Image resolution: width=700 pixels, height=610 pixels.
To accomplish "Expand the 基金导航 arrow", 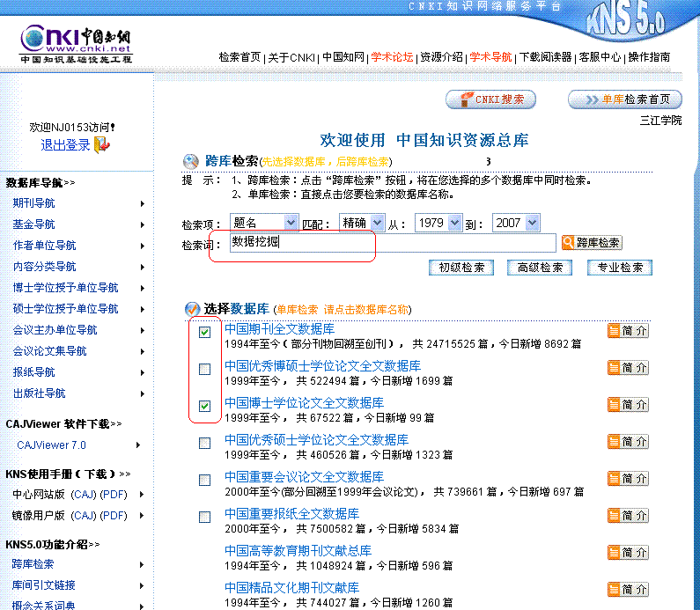I will (x=143, y=225).
